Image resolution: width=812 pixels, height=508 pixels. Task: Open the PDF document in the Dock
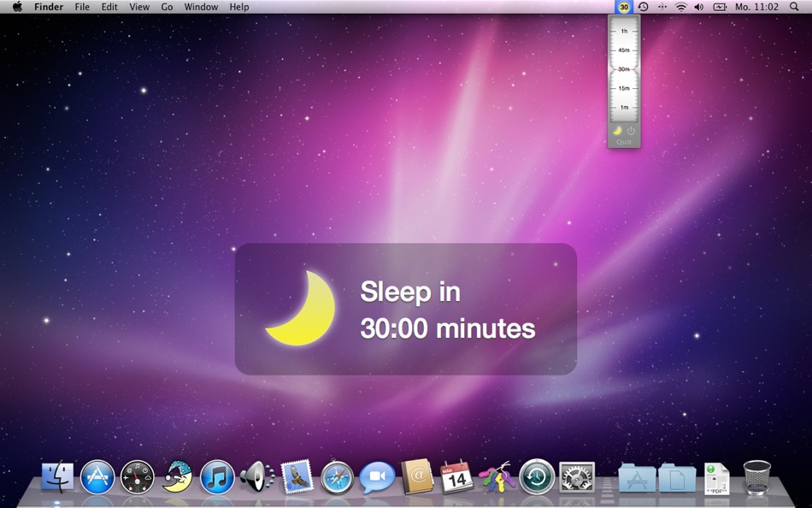click(717, 478)
